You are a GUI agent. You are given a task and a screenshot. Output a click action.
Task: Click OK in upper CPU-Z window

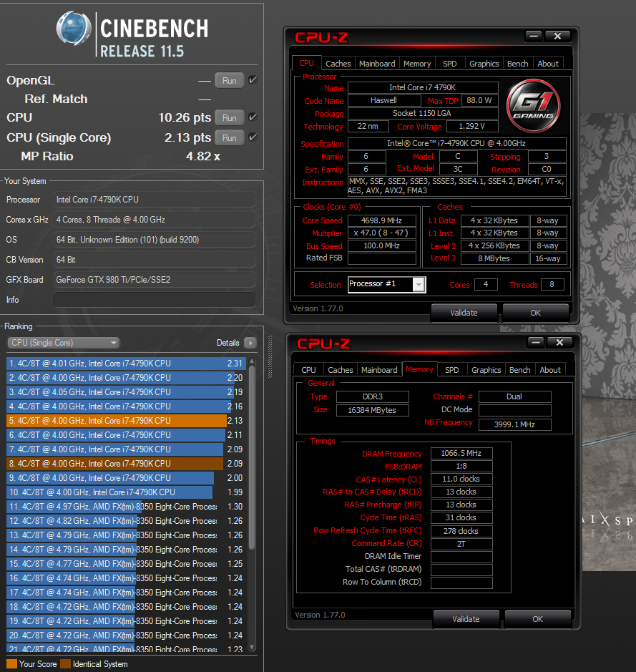coord(535,313)
